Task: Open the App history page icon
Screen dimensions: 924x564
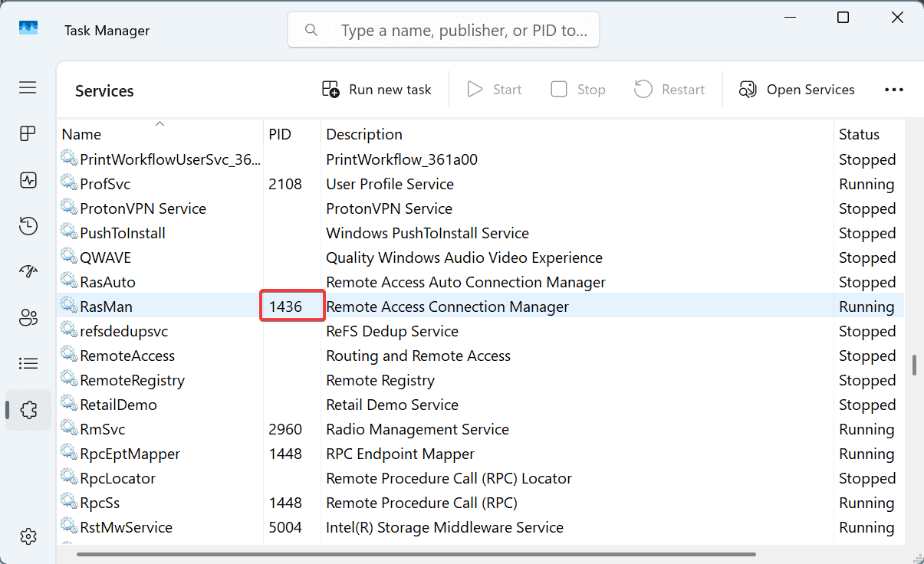Action: pyautogui.click(x=28, y=226)
